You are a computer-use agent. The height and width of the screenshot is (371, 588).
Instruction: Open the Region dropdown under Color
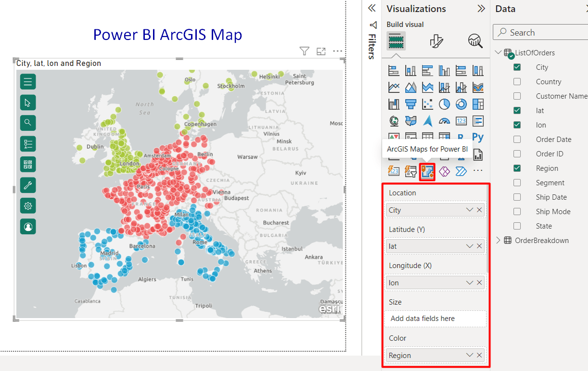tap(469, 355)
